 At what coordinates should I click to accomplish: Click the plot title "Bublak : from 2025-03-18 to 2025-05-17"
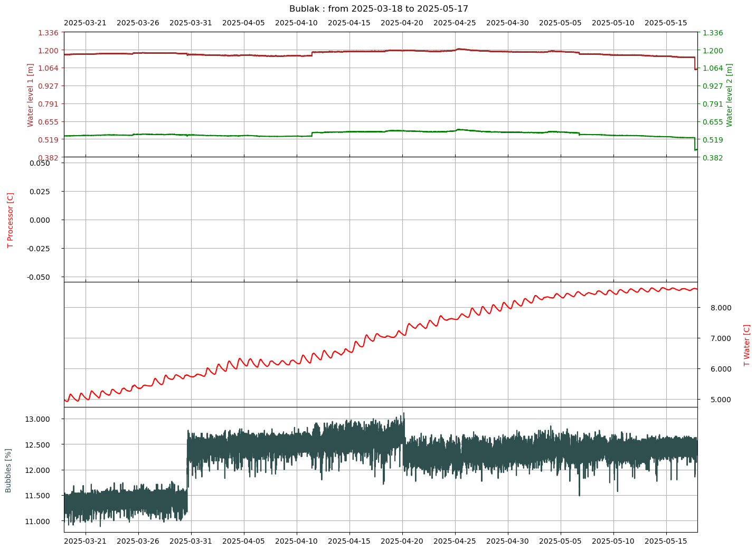[379, 9]
